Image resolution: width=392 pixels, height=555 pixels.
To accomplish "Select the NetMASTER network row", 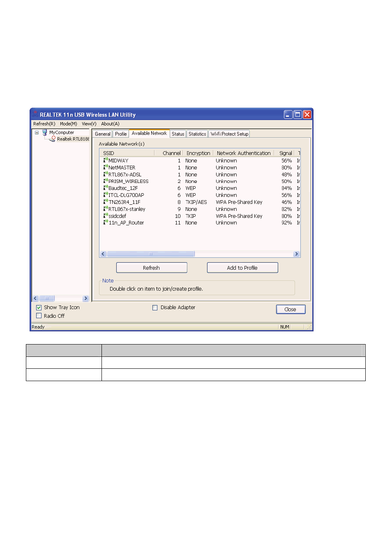I will click(200, 168).
